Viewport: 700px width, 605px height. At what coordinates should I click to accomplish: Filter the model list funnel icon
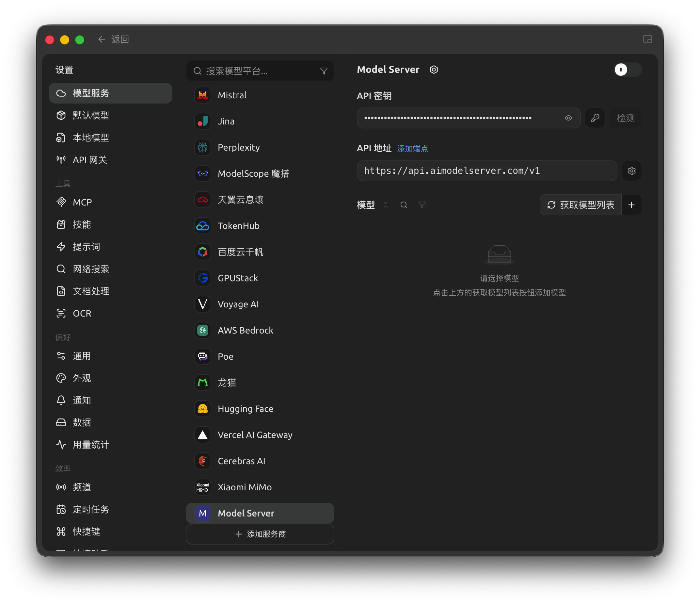[x=422, y=205]
